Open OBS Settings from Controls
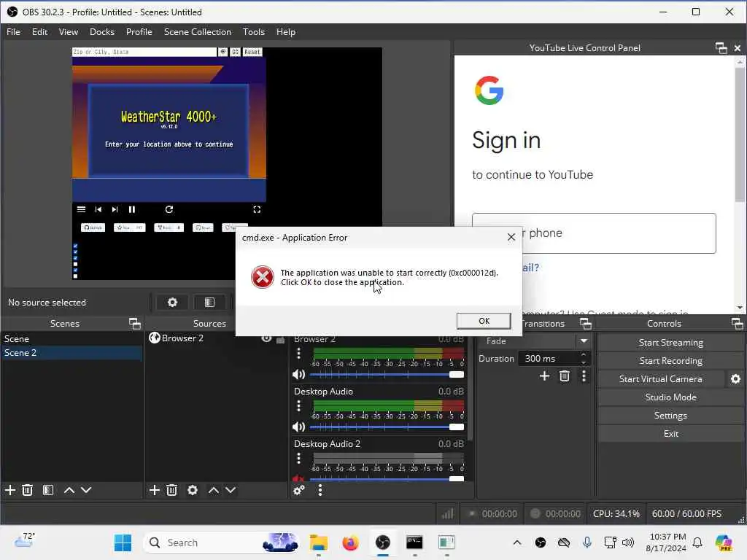The height and width of the screenshot is (560, 747). click(x=670, y=415)
